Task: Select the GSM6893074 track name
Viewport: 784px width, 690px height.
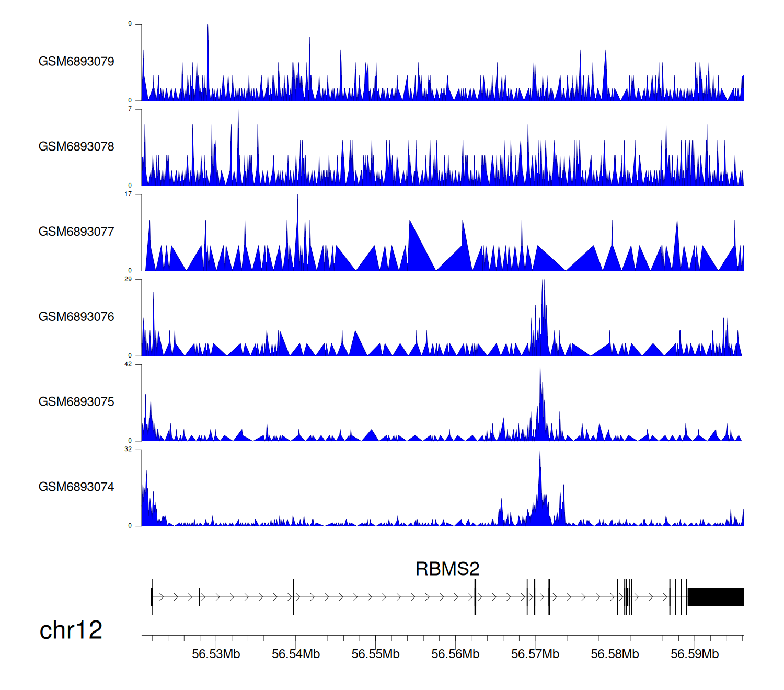Action: 76,487
